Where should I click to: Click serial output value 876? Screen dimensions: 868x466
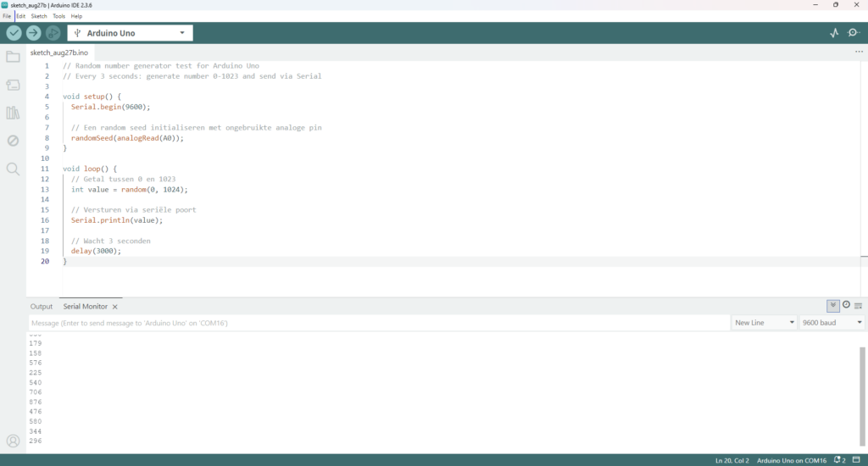36,402
